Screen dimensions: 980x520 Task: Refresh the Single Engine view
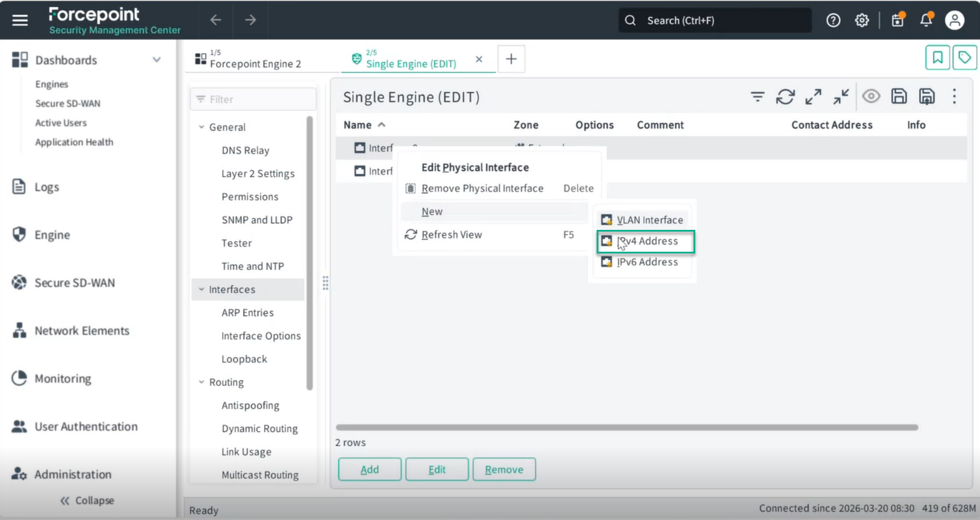(785, 96)
